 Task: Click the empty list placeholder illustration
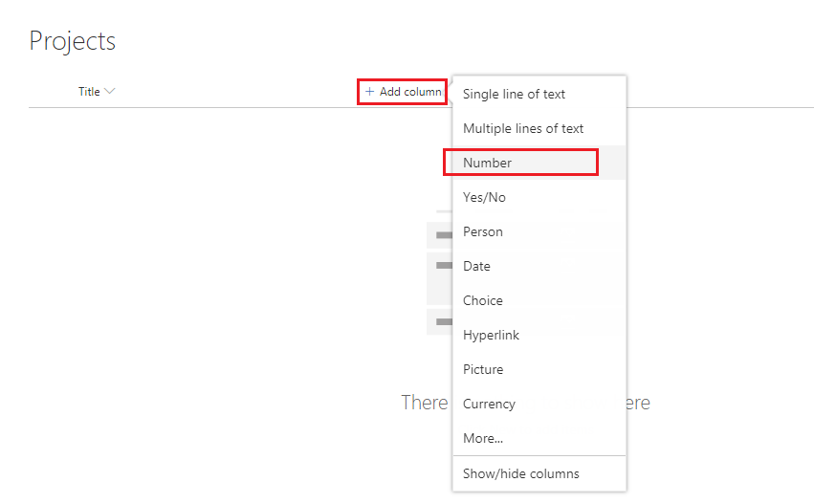(439, 277)
